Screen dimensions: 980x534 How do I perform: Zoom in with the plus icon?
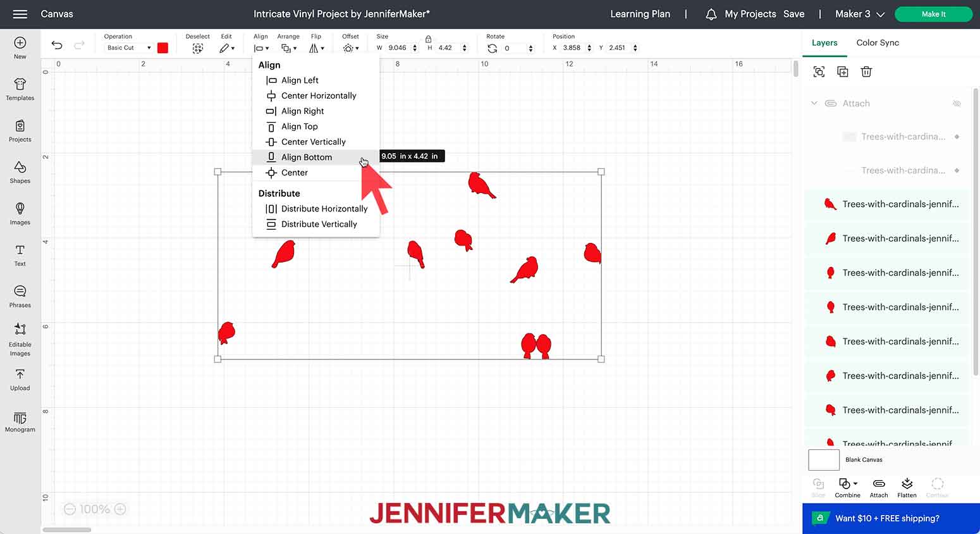(120, 509)
